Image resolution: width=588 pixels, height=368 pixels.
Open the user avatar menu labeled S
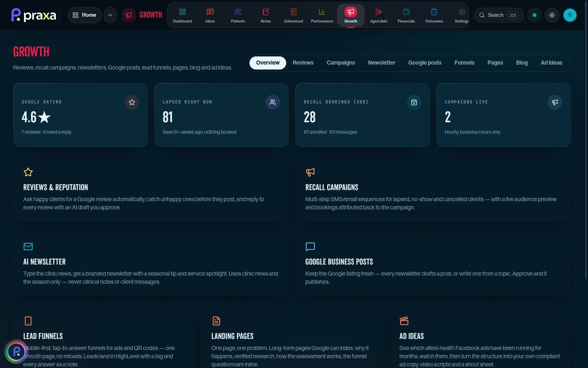click(570, 15)
